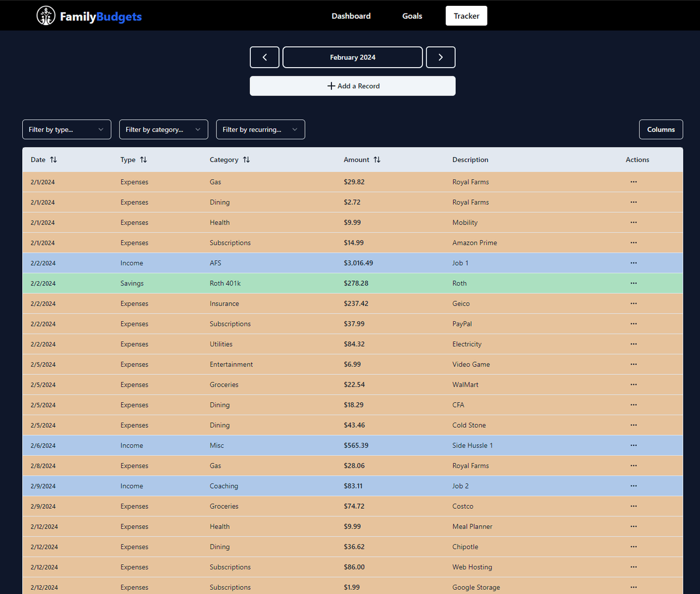
Task: Open the Goals tab
Action: (x=412, y=16)
